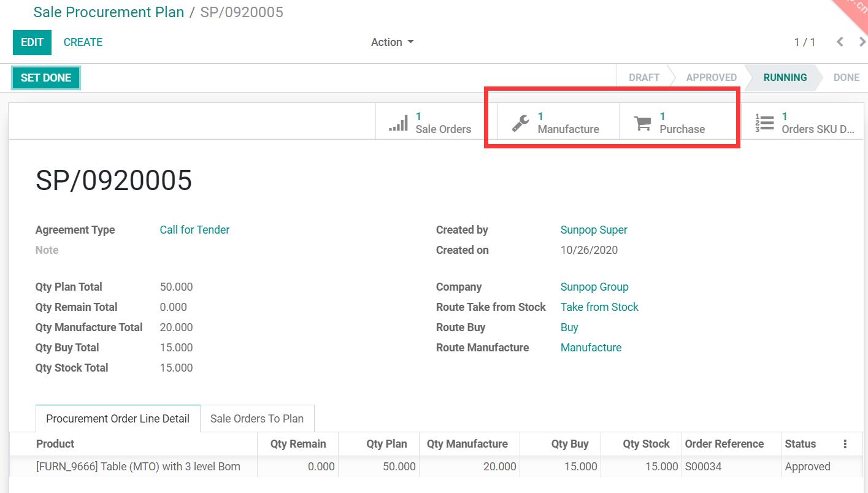Open table column options kebab menu

pos(845,444)
